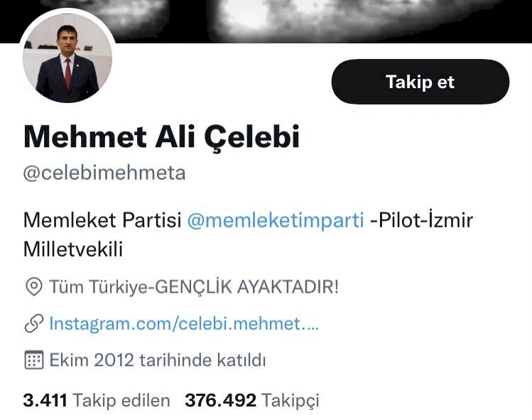Click the 376.492 followers count
The height and width of the screenshot is (420, 532).
[220, 400]
